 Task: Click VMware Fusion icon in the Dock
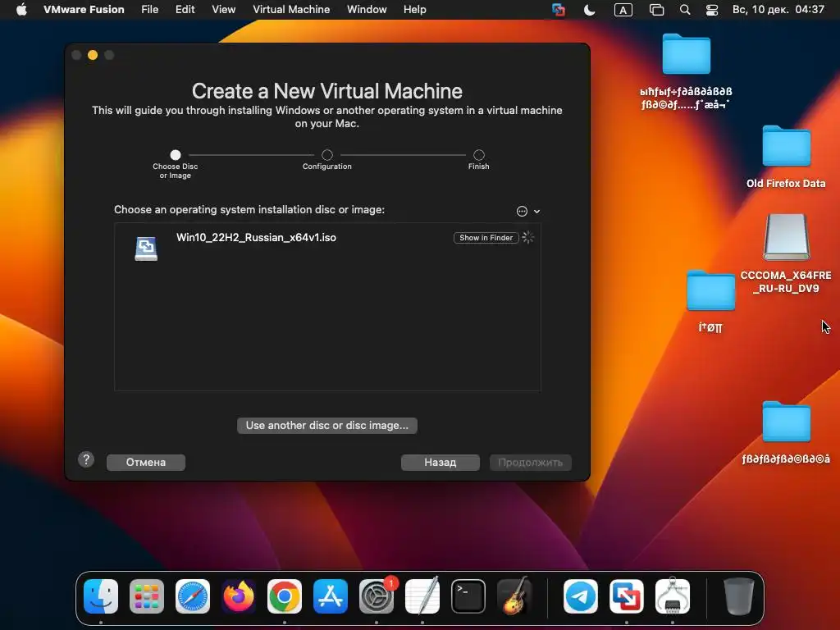[x=627, y=596]
